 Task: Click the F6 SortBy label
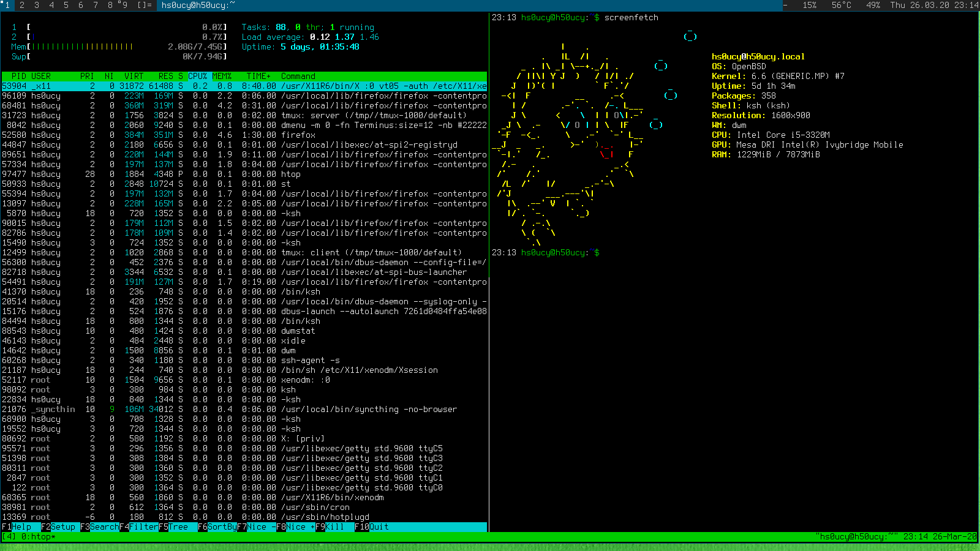(217, 527)
